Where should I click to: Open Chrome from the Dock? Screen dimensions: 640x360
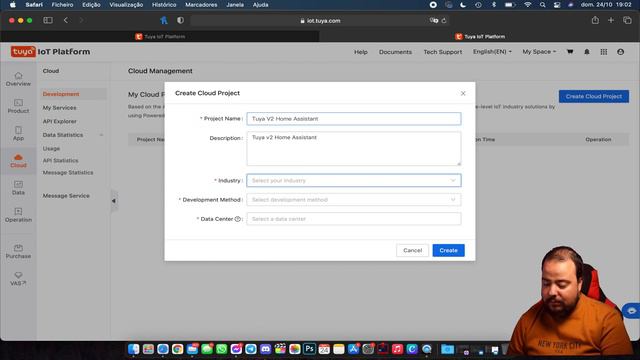177,349
